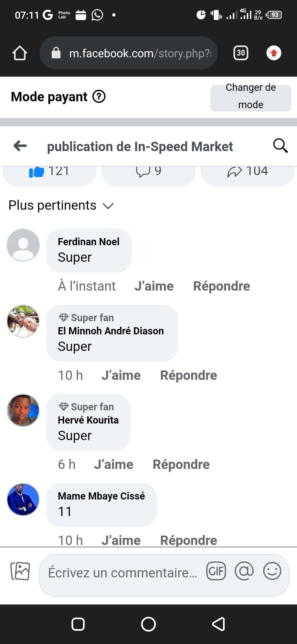Open the browser tabs counter showing 30
Viewport: 297px width, 644px height.
(x=241, y=53)
